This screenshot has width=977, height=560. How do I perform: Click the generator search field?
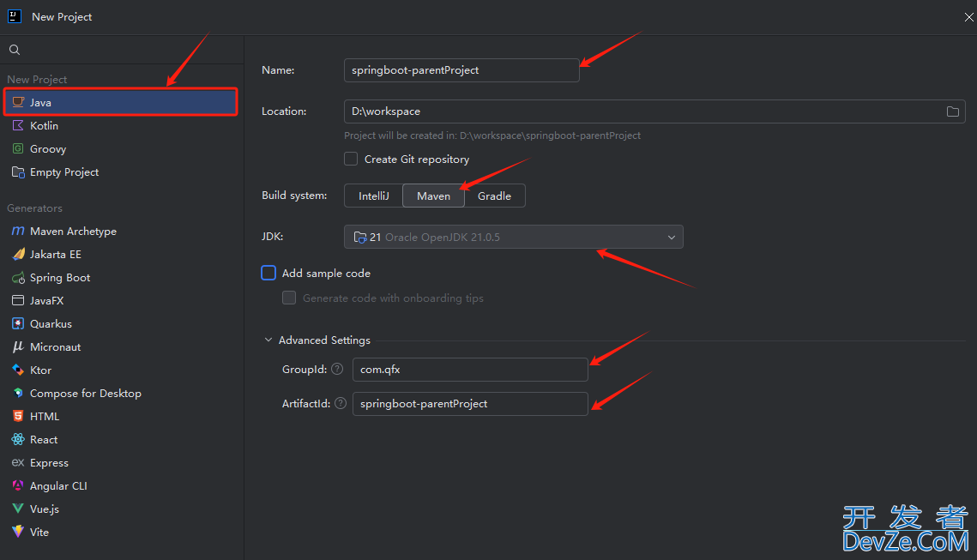[x=122, y=50]
